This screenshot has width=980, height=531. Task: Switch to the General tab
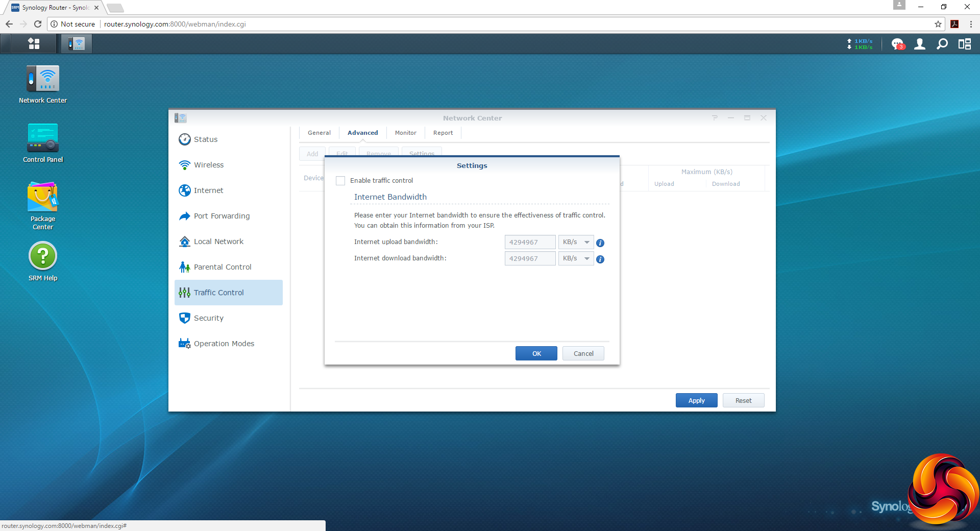pyautogui.click(x=319, y=133)
